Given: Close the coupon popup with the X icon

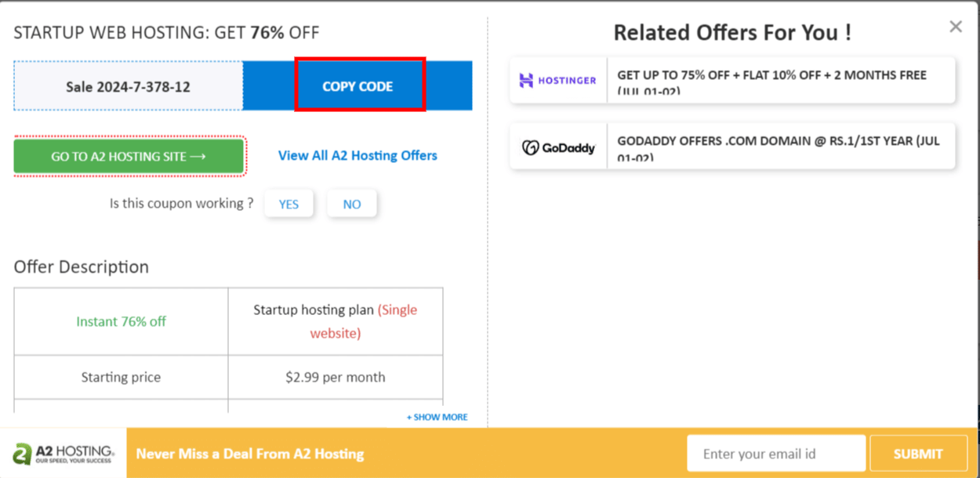Looking at the screenshot, I should 955,27.
